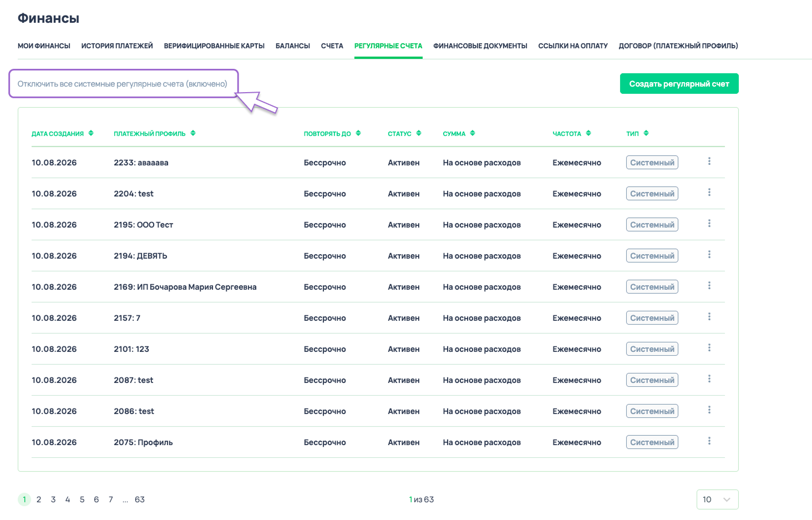Screen dimensions: 812x520
Task: Select the Регулярные счета tab
Action: tap(388, 46)
